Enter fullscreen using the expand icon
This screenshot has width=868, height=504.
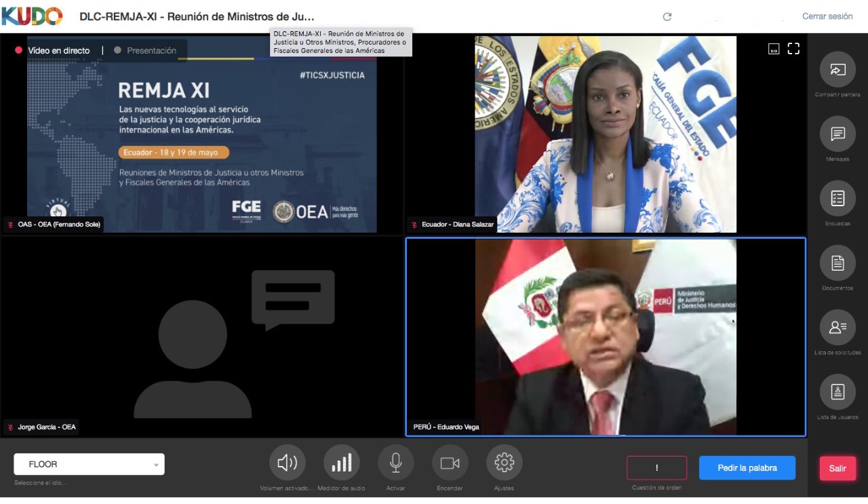[x=793, y=48]
